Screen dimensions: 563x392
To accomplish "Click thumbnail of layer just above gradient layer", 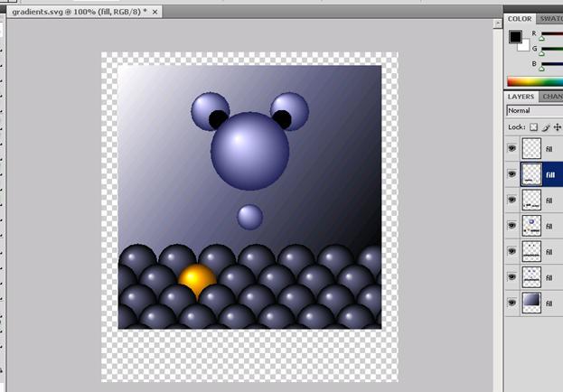I will coord(531,277).
